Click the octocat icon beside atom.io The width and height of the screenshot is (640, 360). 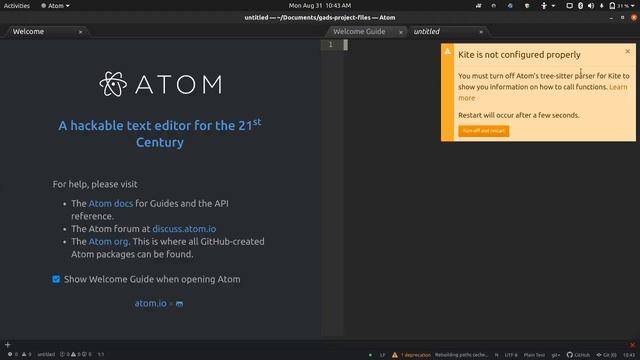tap(179, 304)
